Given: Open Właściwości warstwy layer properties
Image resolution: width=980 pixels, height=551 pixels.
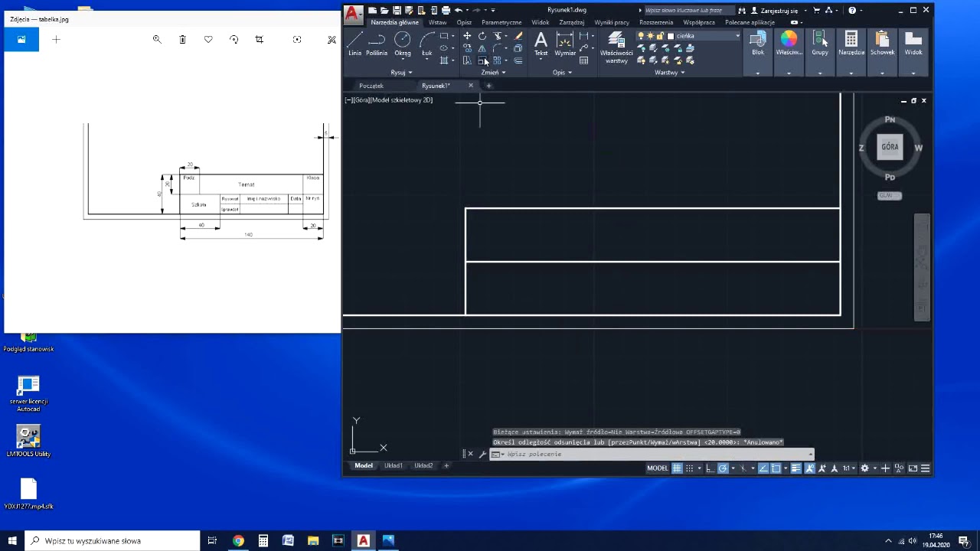Looking at the screenshot, I should [616, 47].
